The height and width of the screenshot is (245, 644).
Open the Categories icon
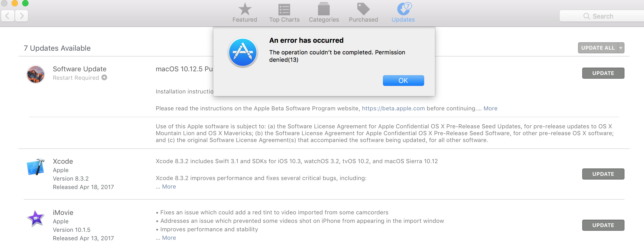[324, 9]
